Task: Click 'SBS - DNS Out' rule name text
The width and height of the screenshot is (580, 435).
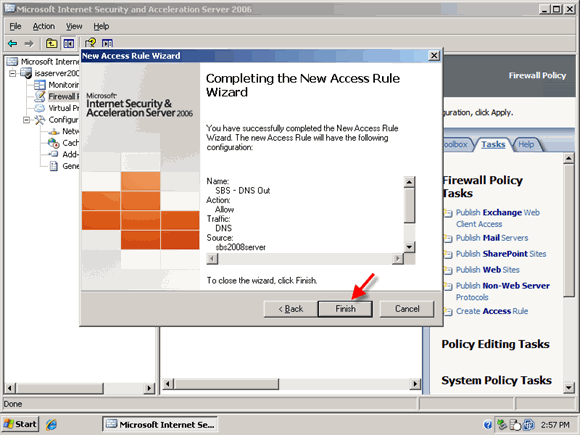Action: tap(243, 190)
